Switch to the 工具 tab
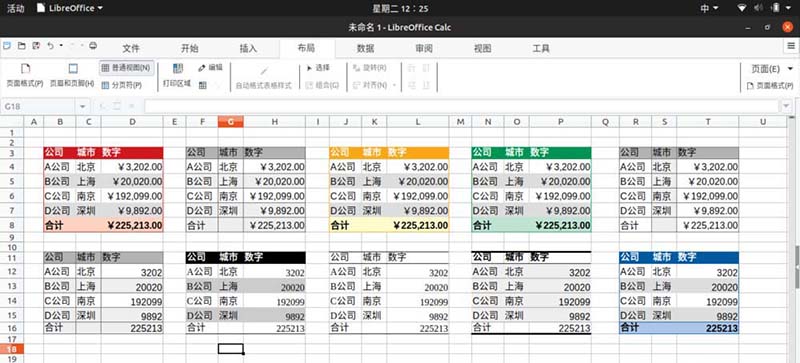Viewport: 800px width, 363px height. tap(541, 49)
